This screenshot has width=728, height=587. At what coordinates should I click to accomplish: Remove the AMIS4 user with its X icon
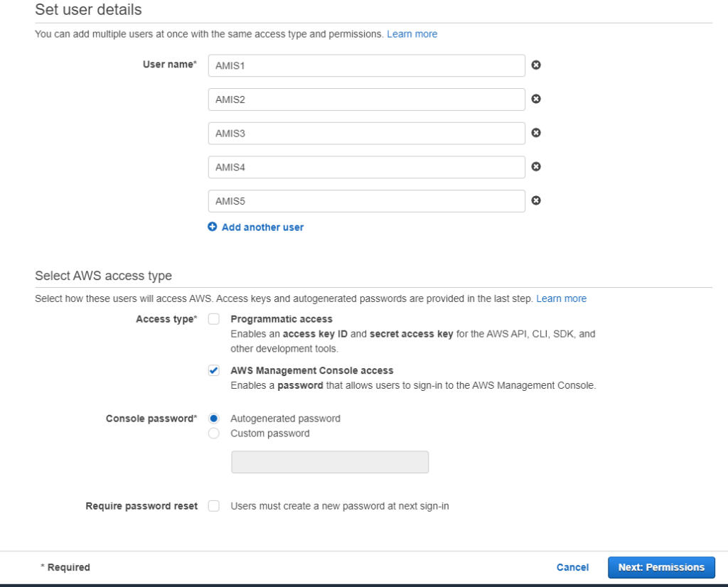536,166
